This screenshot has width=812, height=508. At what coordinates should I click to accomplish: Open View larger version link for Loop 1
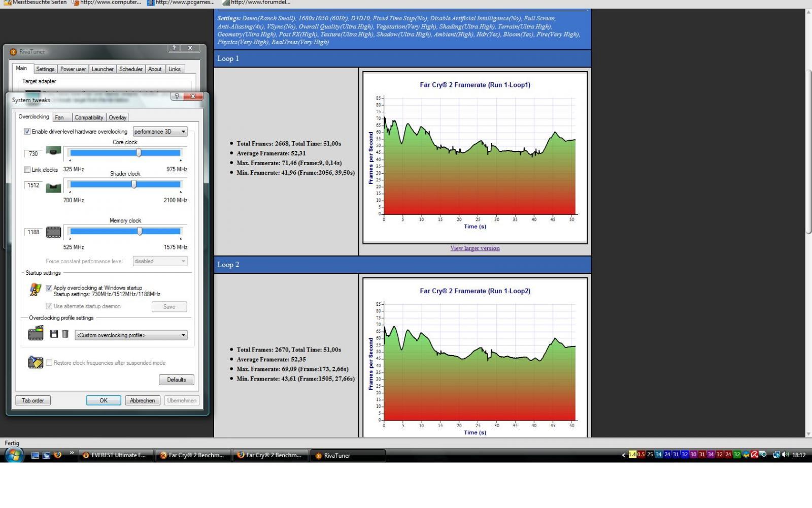tap(475, 248)
